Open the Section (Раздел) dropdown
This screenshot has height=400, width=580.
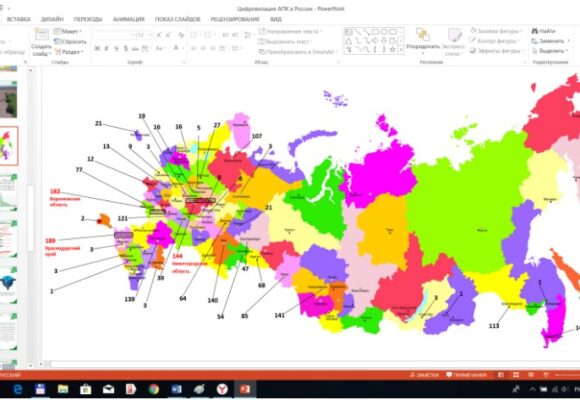[x=70, y=52]
